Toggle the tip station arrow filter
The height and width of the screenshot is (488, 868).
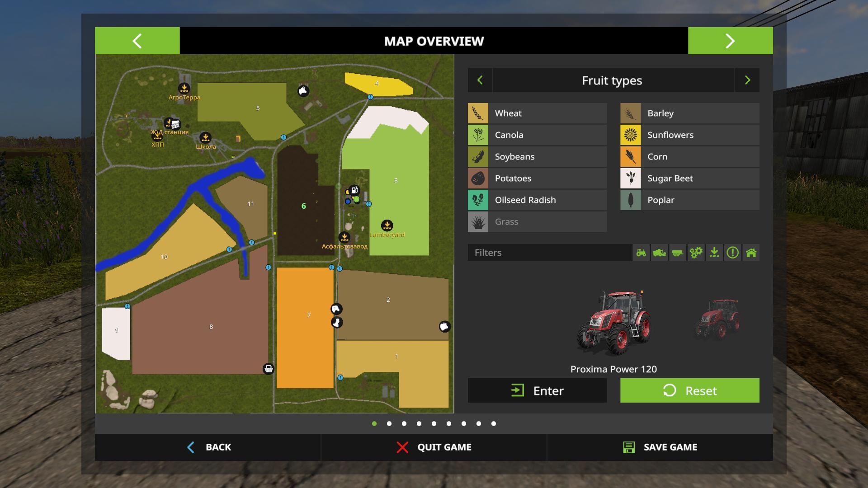(x=714, y=253)
